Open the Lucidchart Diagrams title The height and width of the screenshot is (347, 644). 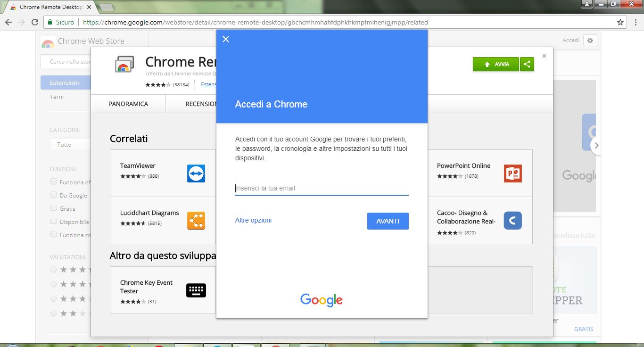pyautogui.click(x=149, y=213)
